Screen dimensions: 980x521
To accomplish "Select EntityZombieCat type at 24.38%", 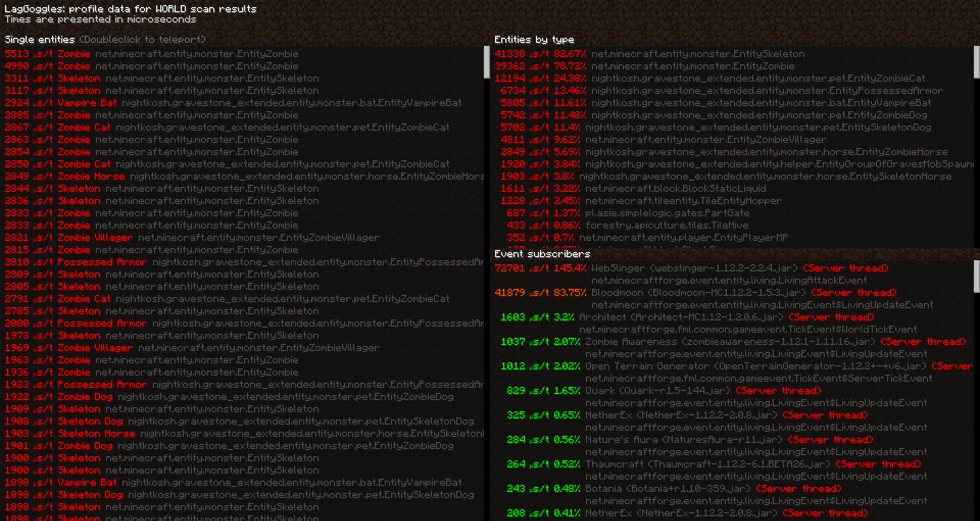I will click(x=710, y=78).
